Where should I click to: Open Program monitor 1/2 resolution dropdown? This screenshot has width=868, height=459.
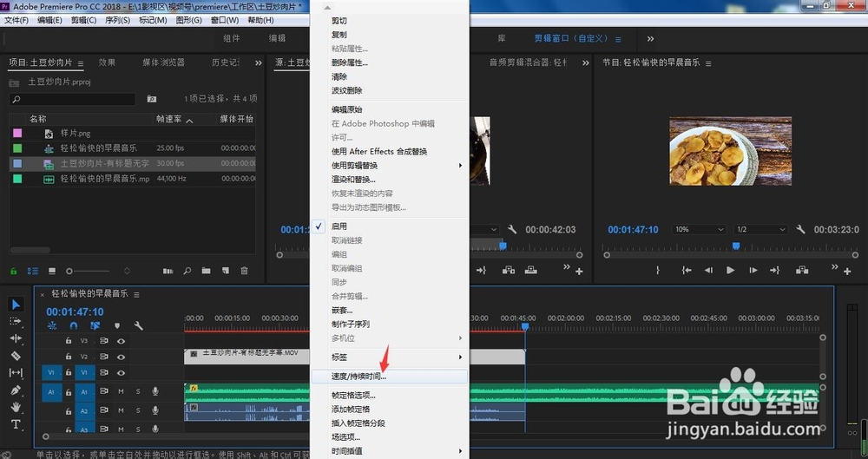tap(760, 229)
